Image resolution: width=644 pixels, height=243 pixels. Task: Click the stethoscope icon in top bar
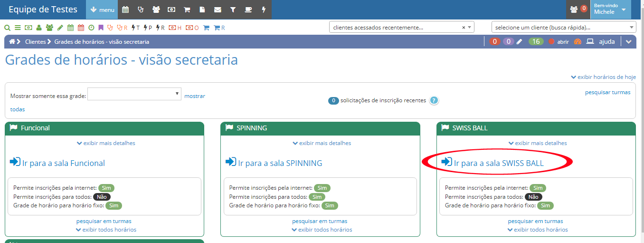pos(141,10)
